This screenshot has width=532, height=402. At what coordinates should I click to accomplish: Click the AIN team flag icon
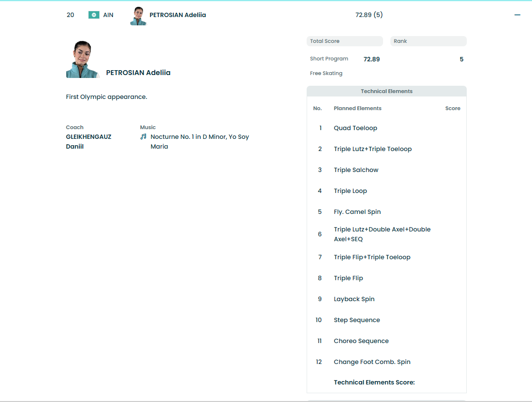pos(93,15)
